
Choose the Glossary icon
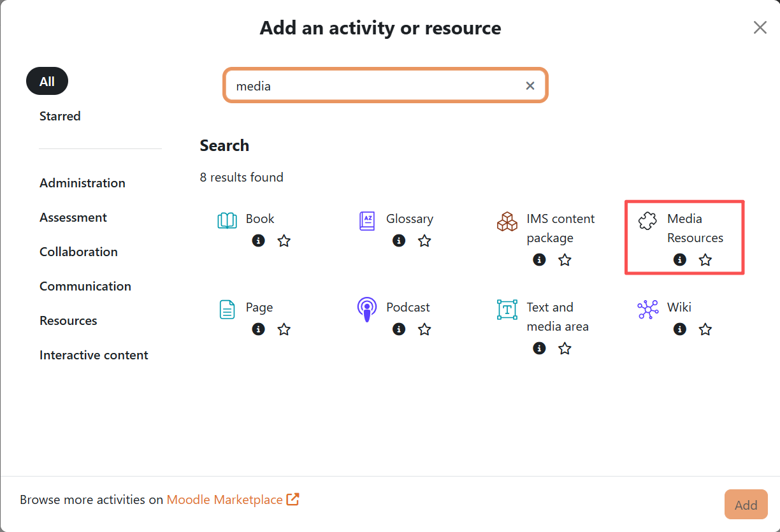tap(367, 221)
